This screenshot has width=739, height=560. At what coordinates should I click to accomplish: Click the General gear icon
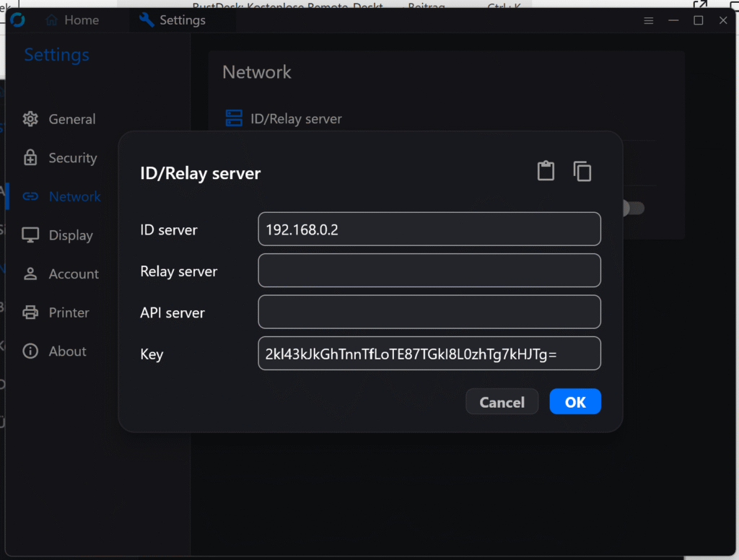pyautogui.click(x=30, y=119)
